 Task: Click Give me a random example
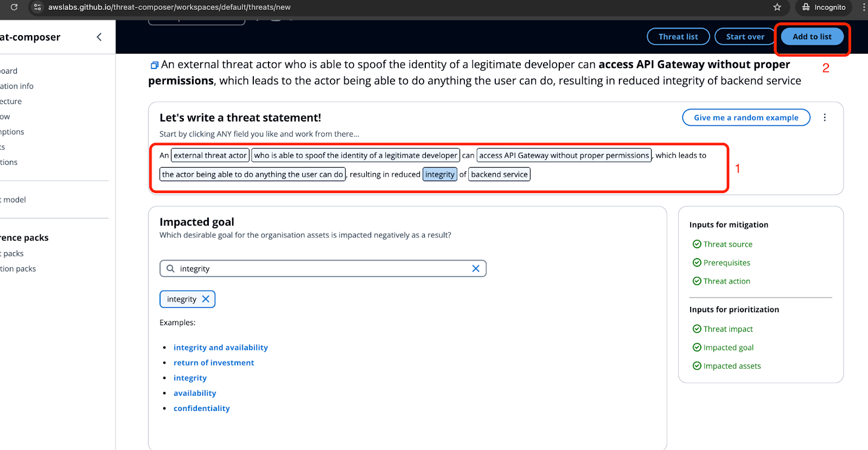click(x=746, y=118)
